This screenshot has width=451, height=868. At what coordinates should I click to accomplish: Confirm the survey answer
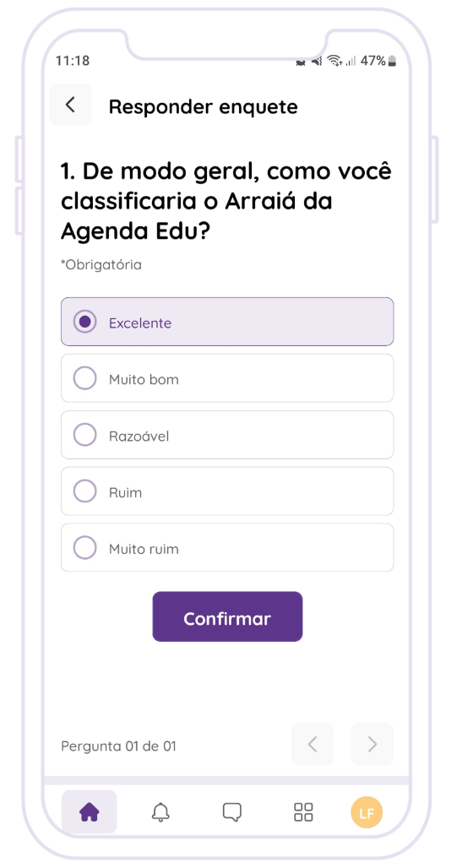coord(227,616)
